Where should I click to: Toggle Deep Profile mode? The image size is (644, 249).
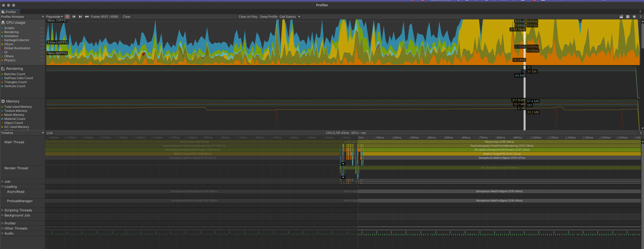(269, 17)
